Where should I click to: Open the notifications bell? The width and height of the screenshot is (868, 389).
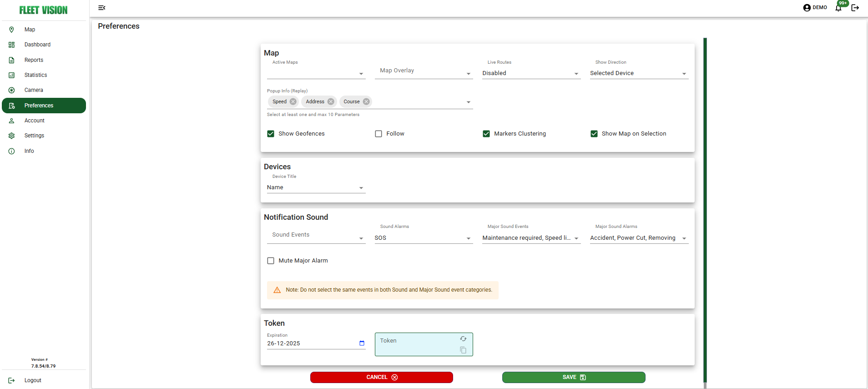point(838,8)
